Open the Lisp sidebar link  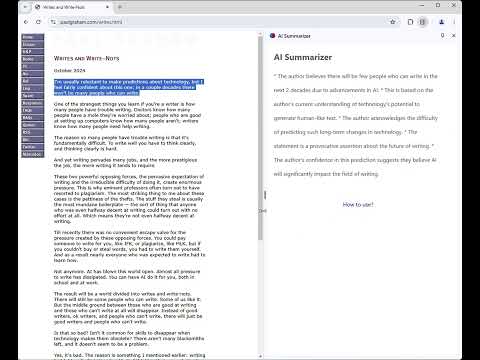coord(33,88)
